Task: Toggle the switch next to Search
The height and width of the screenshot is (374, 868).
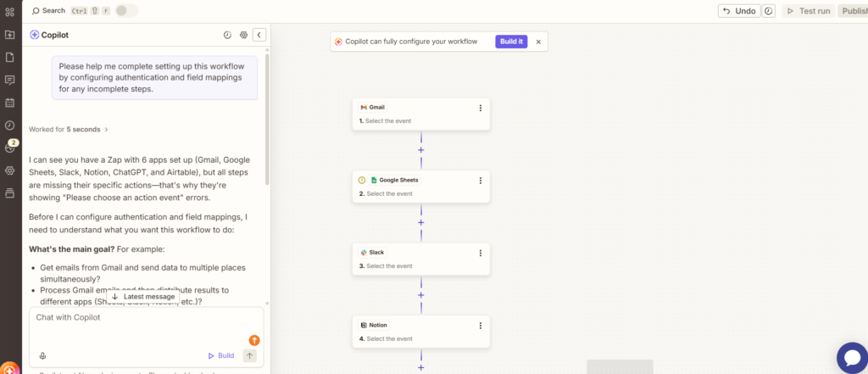Action: click(x=126, y=10)
